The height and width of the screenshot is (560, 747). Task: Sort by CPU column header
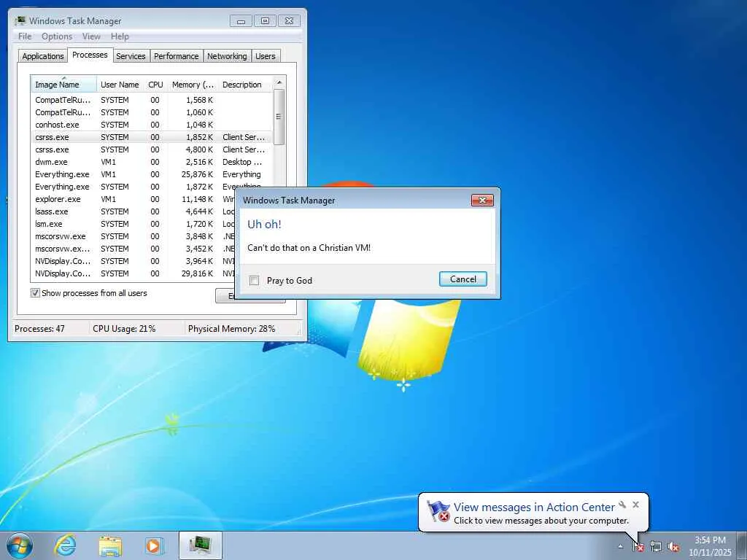pos(155,85)
